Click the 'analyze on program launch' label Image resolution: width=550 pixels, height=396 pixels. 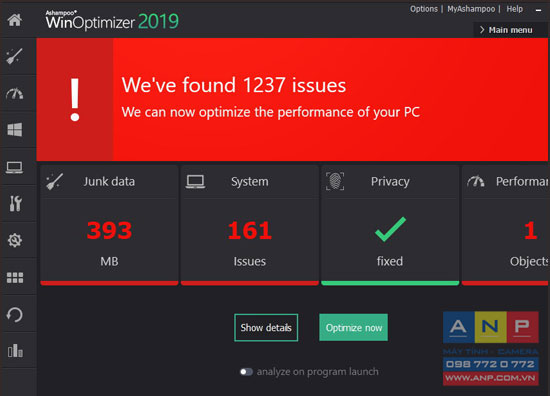tap(317, 372)
